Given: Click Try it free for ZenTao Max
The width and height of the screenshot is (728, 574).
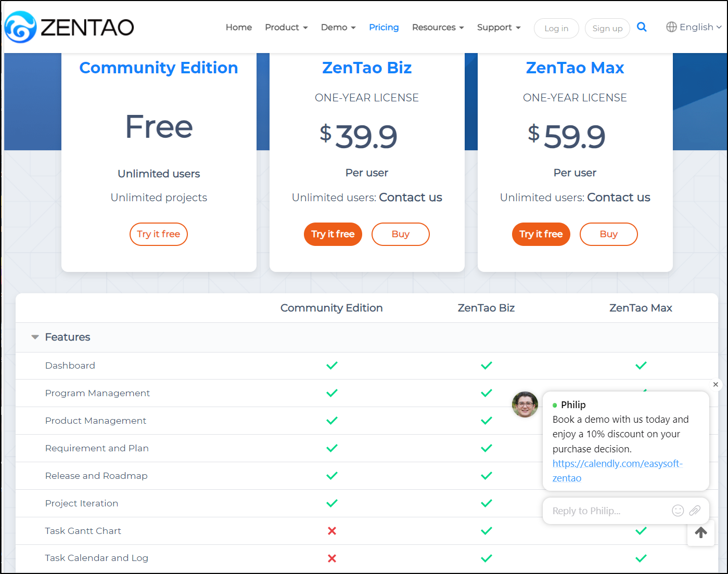Looking at the screenshot, I should (541, 234).
